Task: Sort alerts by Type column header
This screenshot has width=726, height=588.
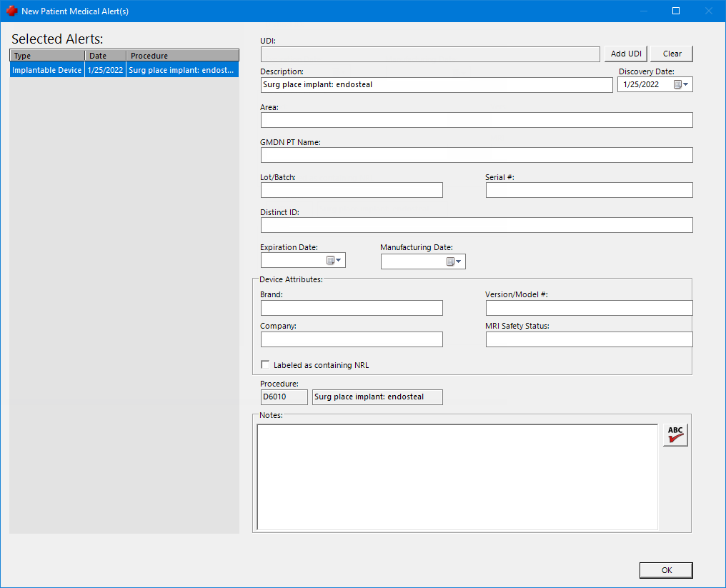Action: coord(47,56)
